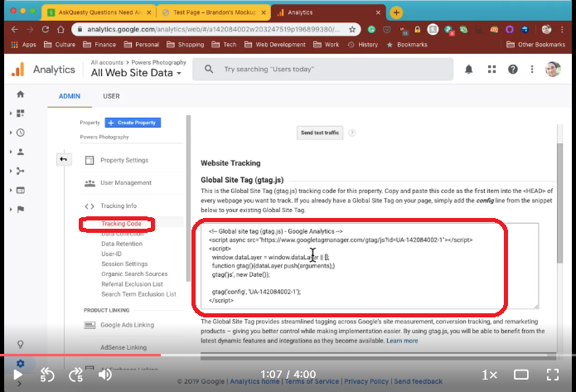Viewport: 576px width, 392px height.
Task: Open the Other Bookmarks folder
Action: point(535,45)
